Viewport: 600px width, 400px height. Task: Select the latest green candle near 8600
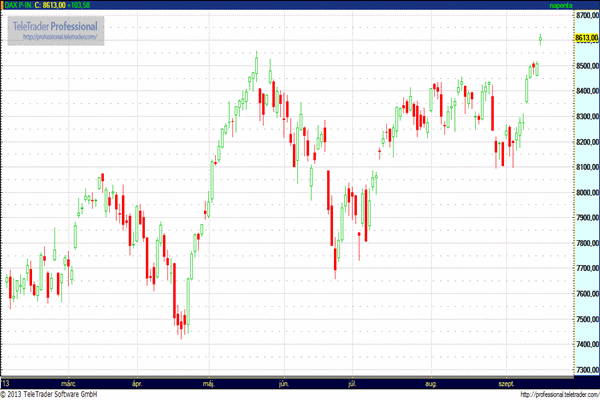click(540, 39)
